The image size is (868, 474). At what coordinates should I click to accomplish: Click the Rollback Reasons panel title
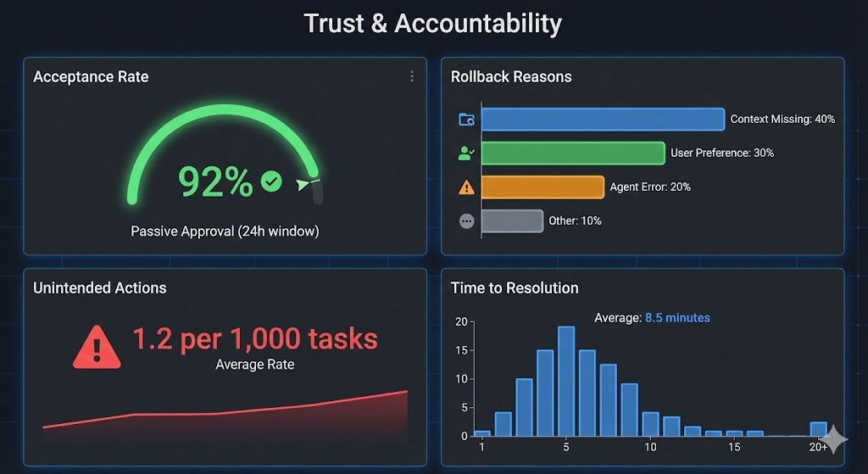click(511, 76)
